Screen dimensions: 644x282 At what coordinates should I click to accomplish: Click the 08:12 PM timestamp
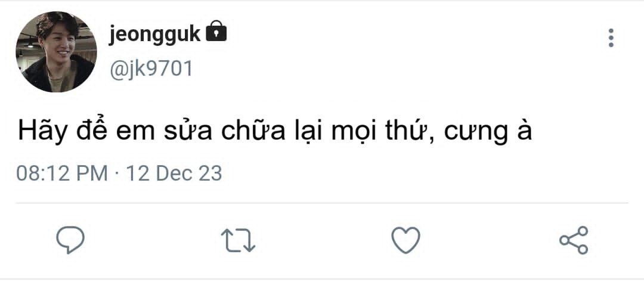tap(62, 173)
